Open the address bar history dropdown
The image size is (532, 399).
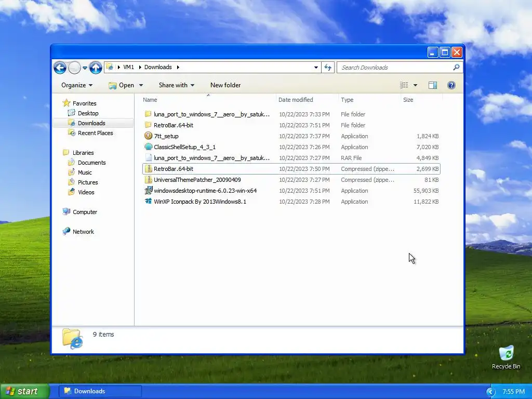(x=316, y=67)
